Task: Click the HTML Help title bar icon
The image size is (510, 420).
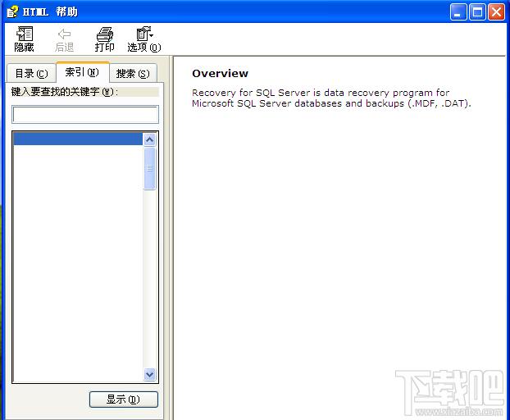Action: click(13, 12)
